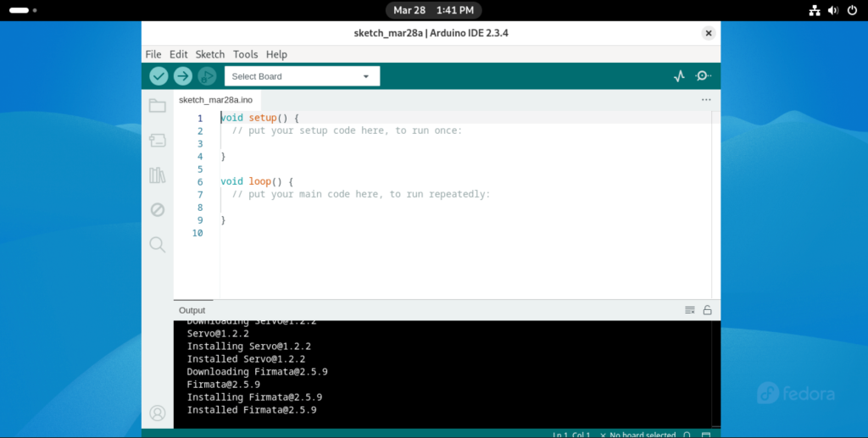Open the editor tab three-dots menu
The width and height of the screenshot is (868, 438).
tap(706, 100)
